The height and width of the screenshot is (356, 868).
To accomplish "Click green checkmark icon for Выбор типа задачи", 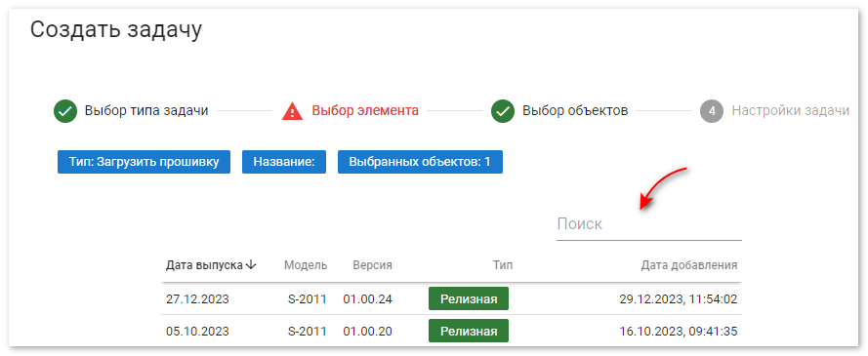I will [65, 111].
